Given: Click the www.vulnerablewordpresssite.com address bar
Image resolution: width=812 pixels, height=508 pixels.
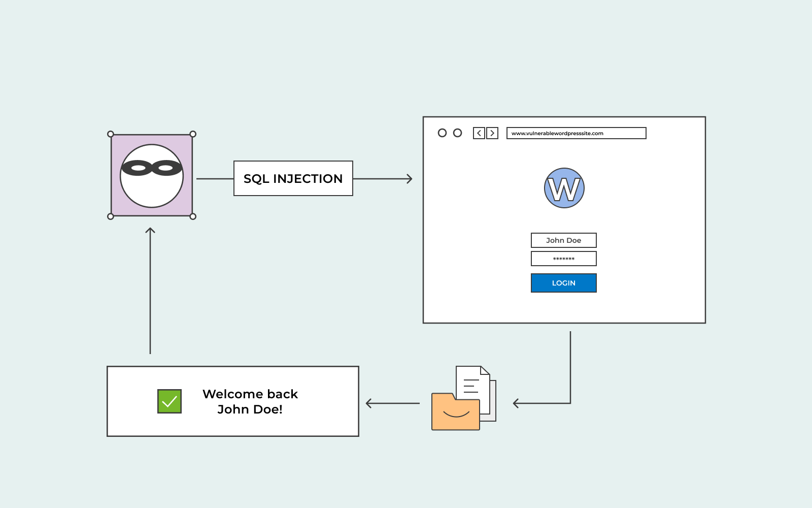Looking at the screenshot, I should [x=577, y=133].
